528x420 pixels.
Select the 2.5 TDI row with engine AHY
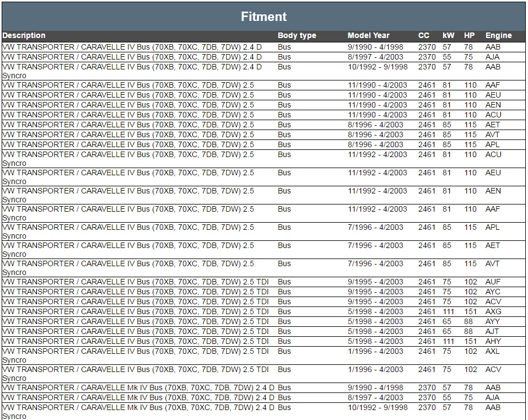click(263, 341)
